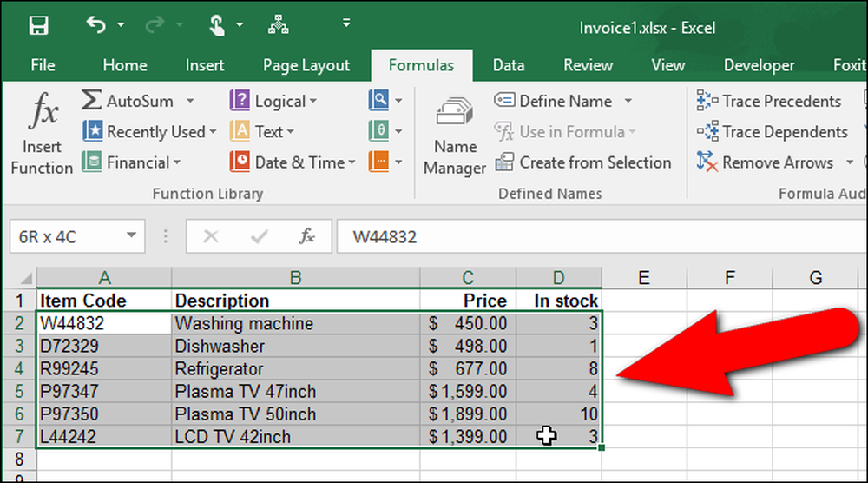This screenshot has height=483, width=868.
Task: Click Trace Precedents icon
Action: (x=707, y=100)
